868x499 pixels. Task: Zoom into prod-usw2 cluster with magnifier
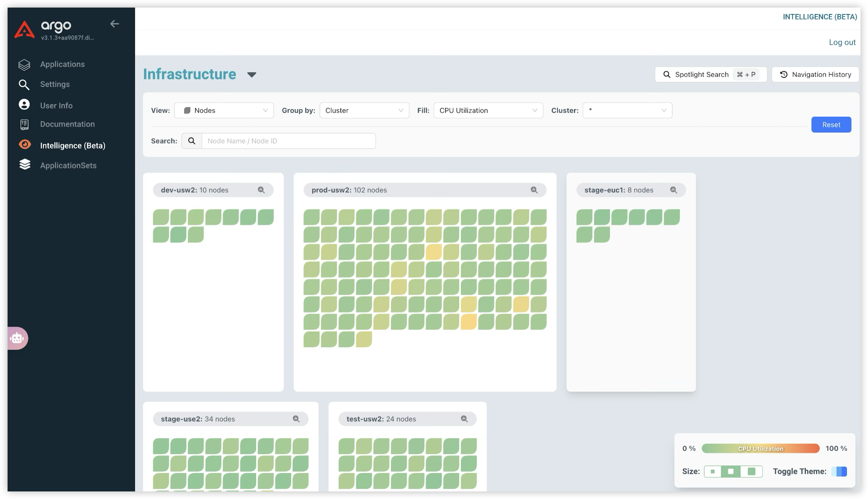534,190
